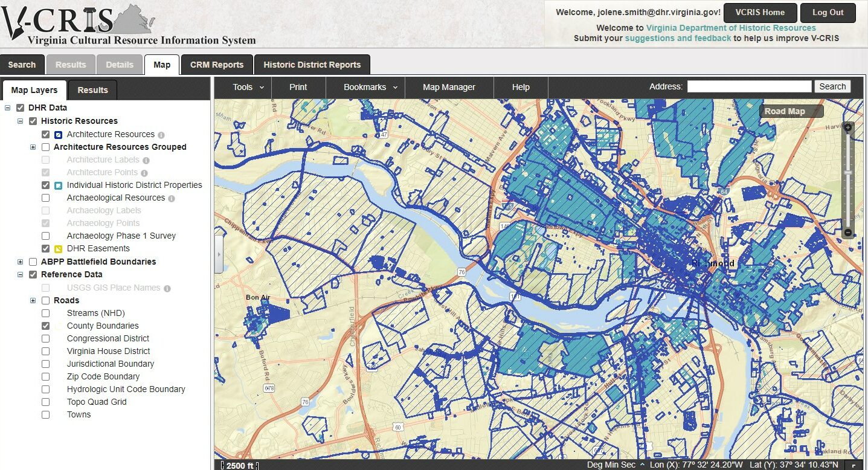This screenshot has width=868, height=470.
Task: Click the left panel collapse handle
Action: [219, 254]
